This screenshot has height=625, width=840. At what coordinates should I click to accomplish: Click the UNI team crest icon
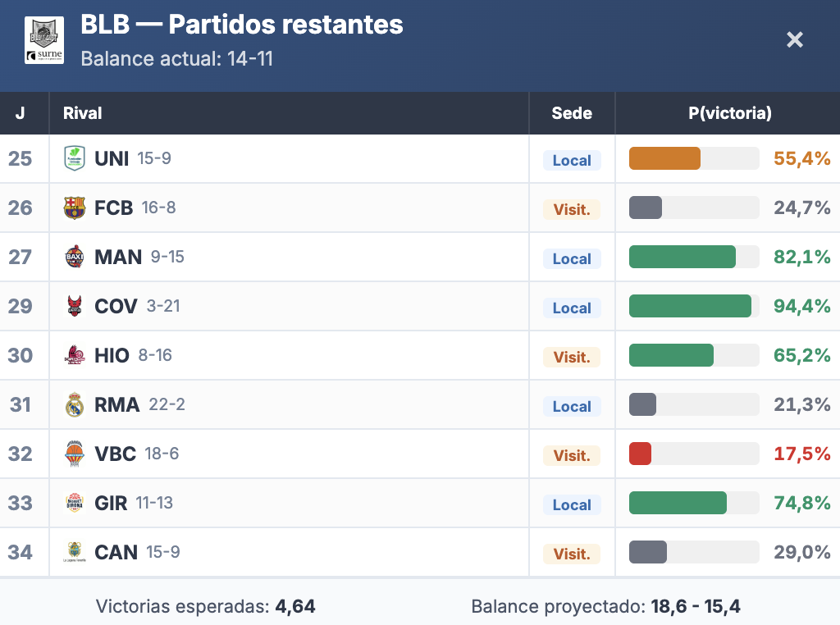[75, 158]
